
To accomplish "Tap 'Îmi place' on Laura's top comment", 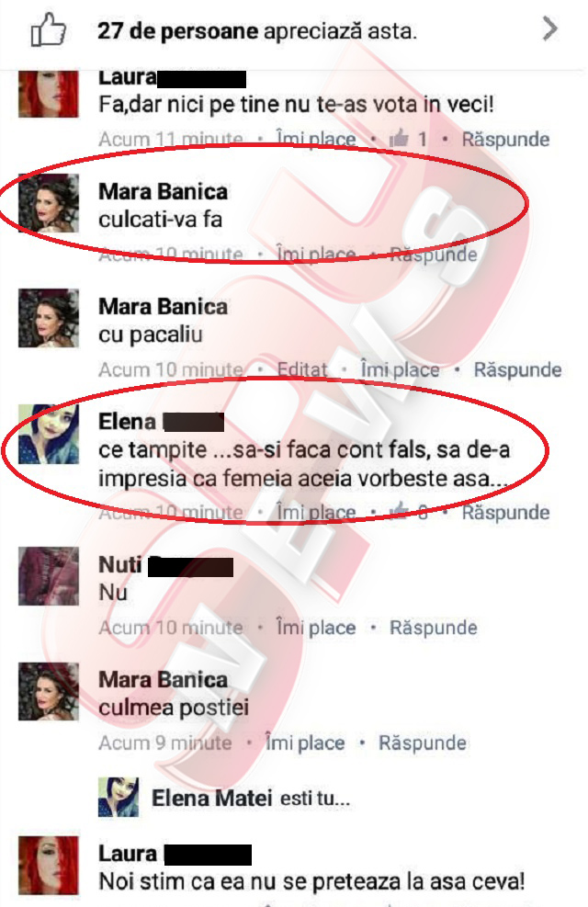I will tap(316, 140).
